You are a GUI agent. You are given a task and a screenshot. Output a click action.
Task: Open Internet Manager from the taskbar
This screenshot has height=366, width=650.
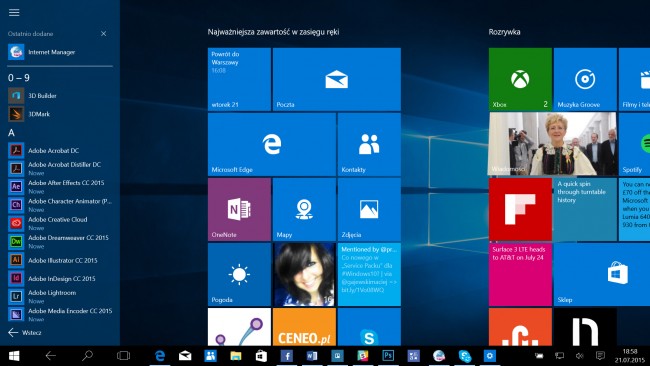coord(439,356)
